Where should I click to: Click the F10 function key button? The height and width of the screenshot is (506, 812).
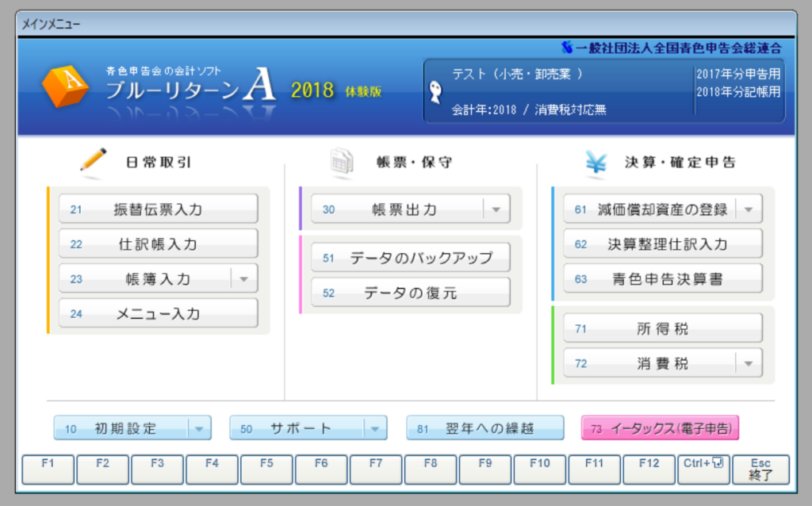click(539, 470)
